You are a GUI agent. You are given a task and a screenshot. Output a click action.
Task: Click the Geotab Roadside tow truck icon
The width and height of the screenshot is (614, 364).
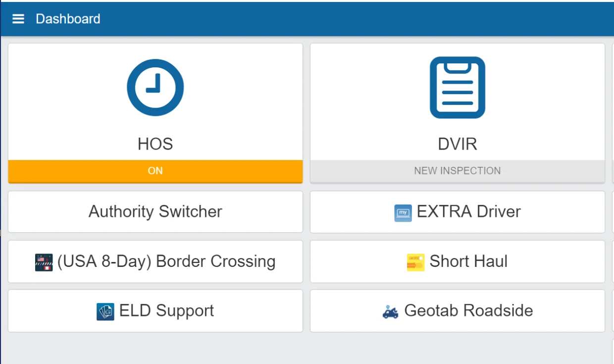391,312
